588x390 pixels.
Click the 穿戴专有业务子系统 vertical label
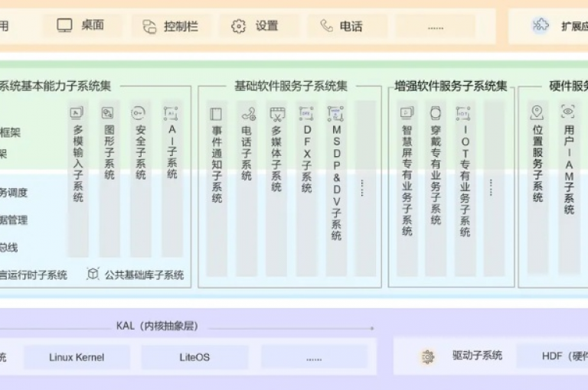(x=436, y=175)
